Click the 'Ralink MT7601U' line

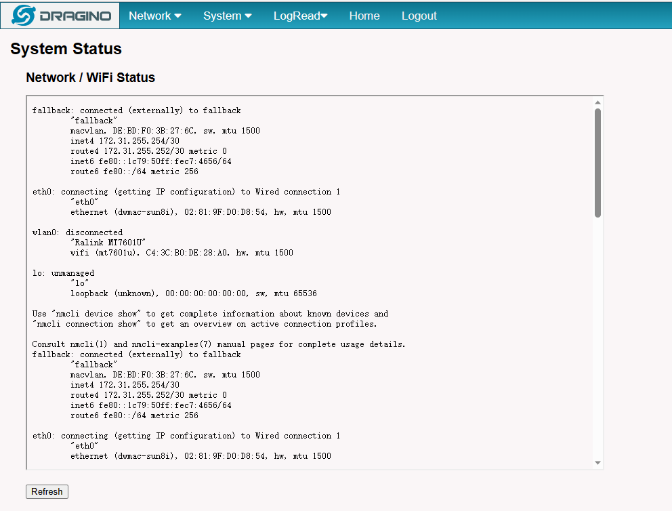108,242
